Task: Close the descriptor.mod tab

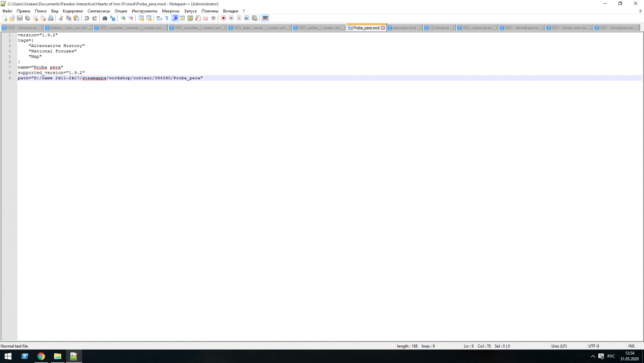Action: click(419, 28)
